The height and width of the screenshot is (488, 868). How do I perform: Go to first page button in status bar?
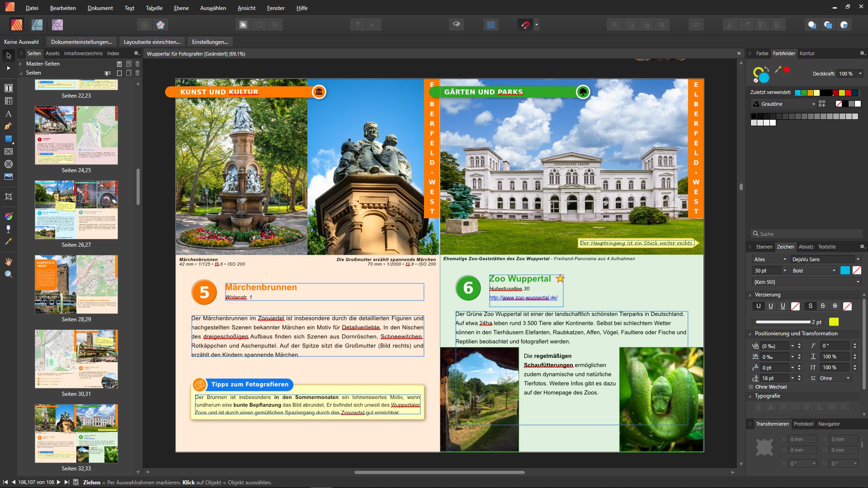click(x=5, y=482)
